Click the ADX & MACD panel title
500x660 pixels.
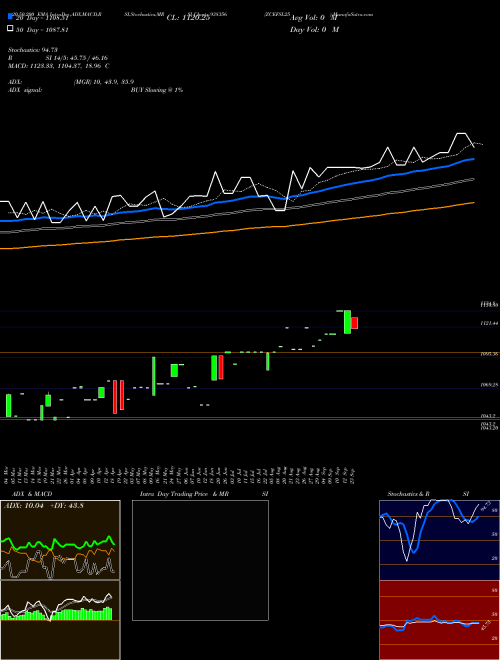pos(32,494)
